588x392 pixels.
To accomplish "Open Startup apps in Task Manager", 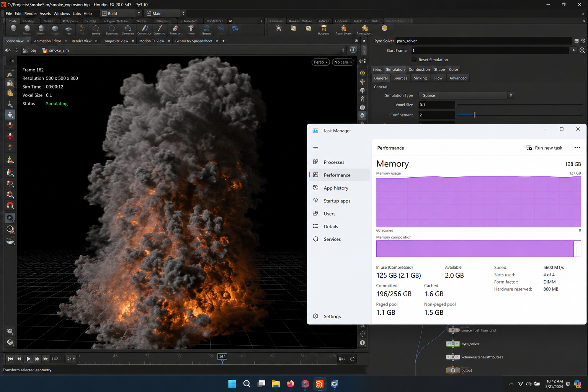I will point(339,201).
